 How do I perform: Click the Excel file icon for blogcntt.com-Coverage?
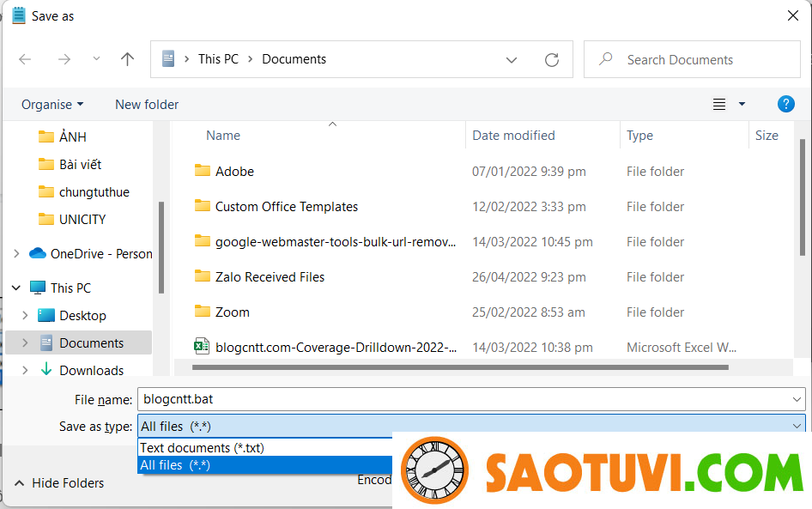coord(202,346)
